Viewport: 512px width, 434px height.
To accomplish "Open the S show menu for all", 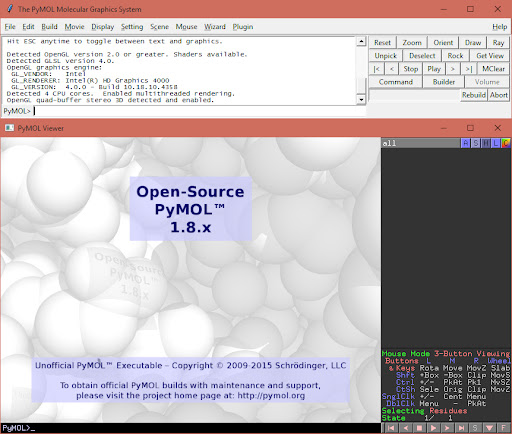I will (x=476, y=143).
